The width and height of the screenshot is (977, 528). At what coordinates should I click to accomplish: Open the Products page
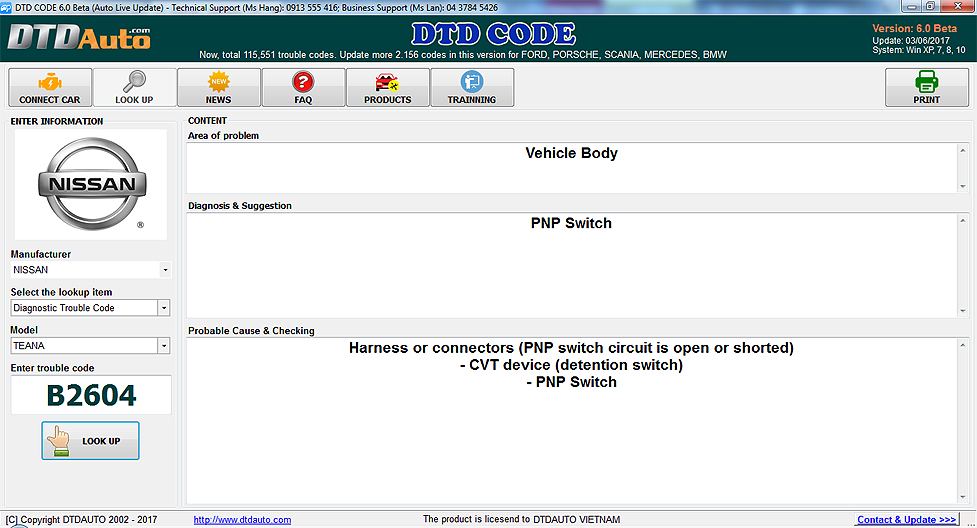coord(388,87)
